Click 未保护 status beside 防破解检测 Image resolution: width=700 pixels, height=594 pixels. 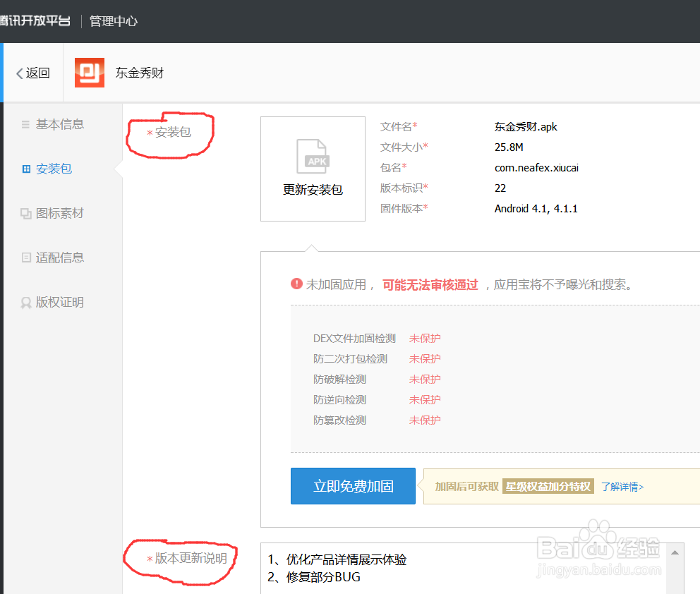point(425,380)
